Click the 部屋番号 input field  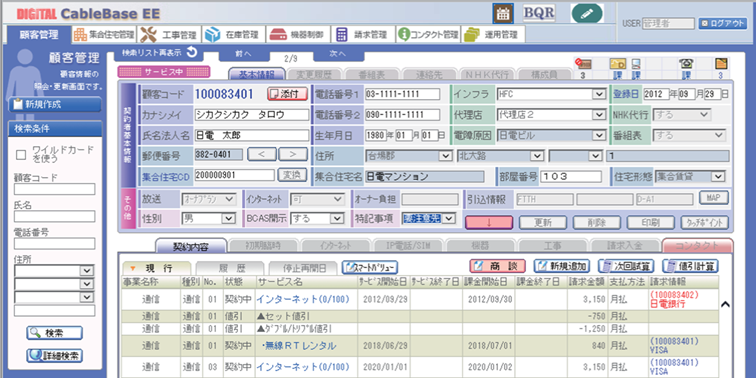(571, 176)
